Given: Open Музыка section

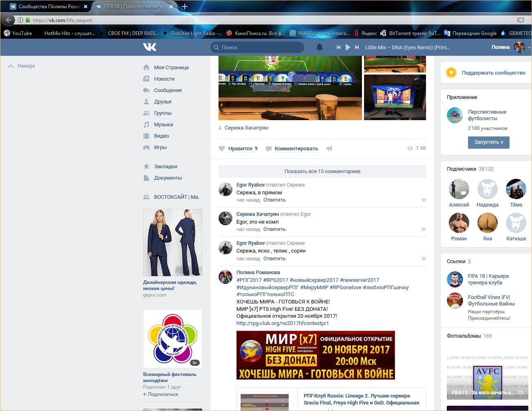Looking at the screenshot, I should 163,124.
